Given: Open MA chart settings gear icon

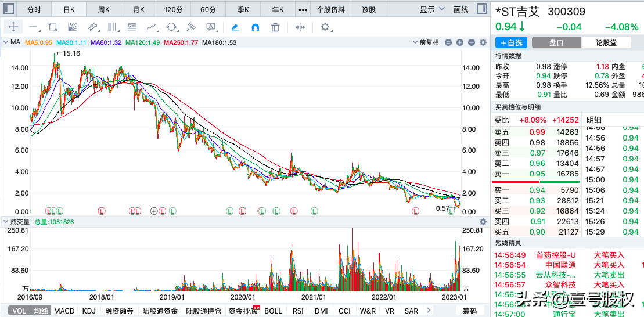Looking at the screenshot, I should (483, 42).
